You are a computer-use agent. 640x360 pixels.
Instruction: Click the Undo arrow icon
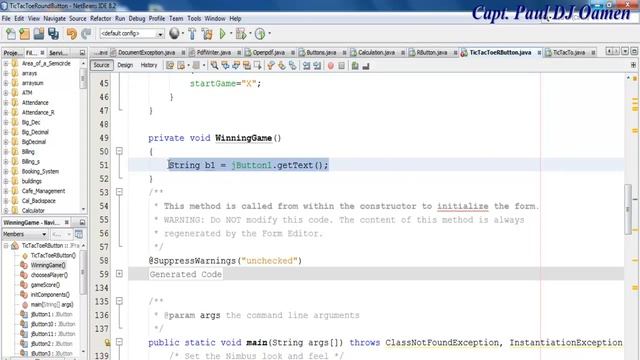71,34
